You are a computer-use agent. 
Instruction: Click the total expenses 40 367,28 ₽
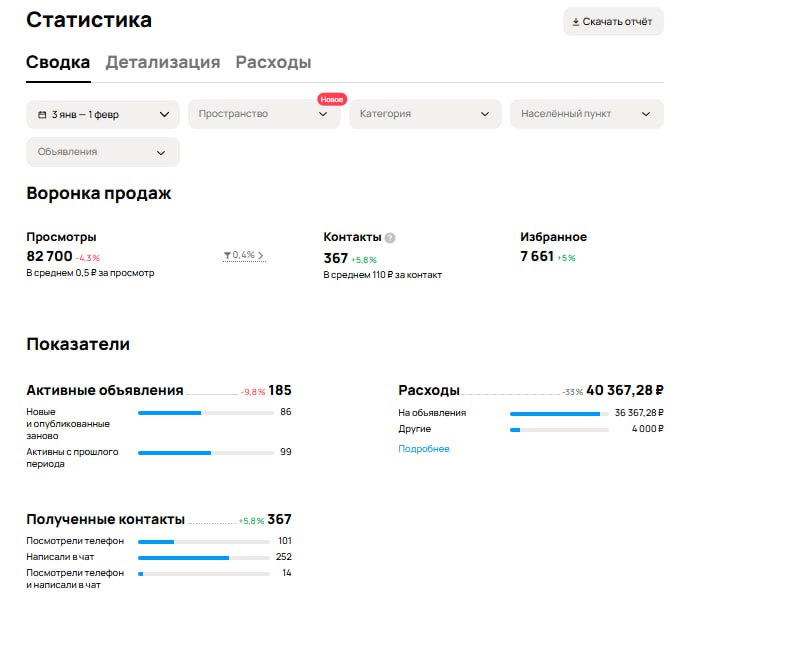(625, 390)
